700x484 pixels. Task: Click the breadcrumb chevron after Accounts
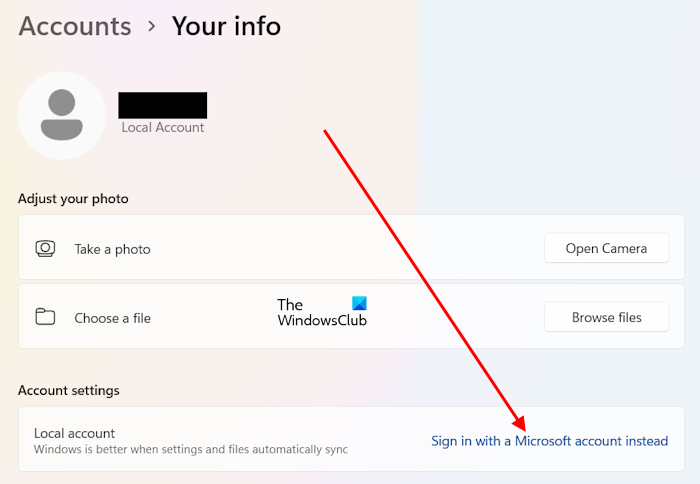151,26
